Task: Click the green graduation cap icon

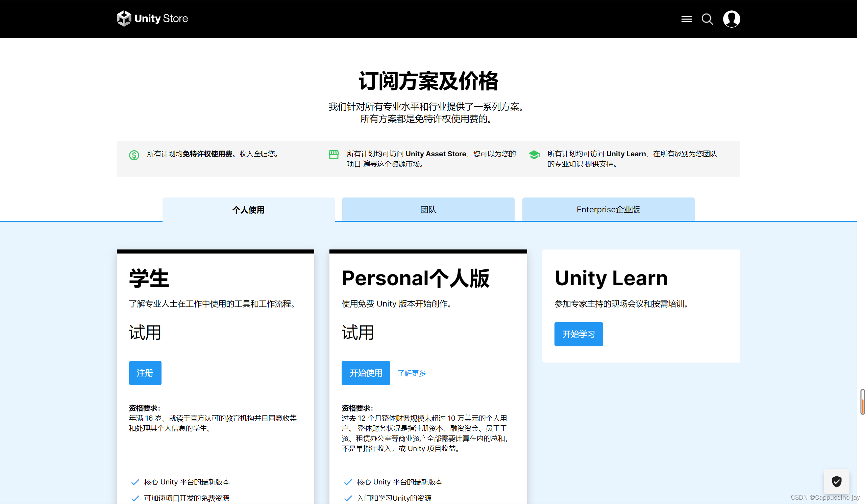Action: 534,155
